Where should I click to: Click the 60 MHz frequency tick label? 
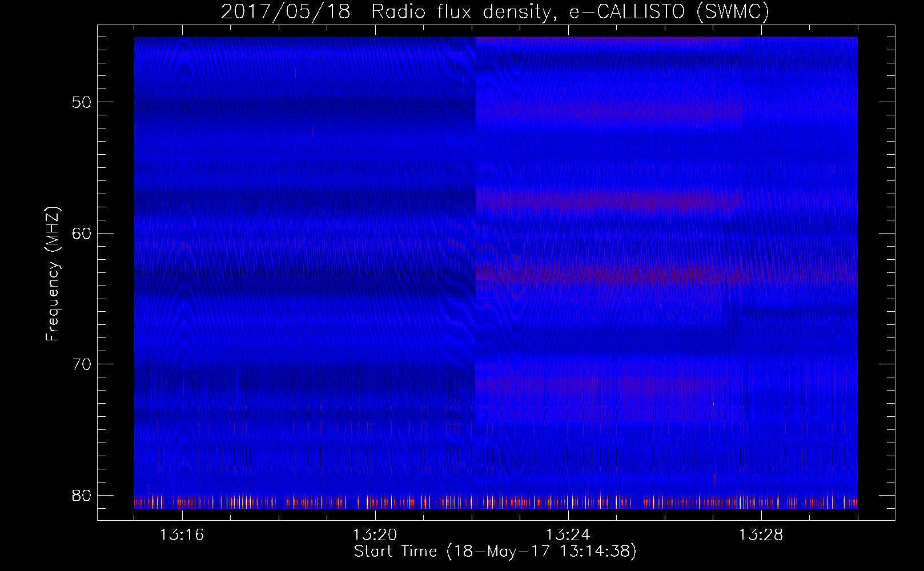click(82, 234)
